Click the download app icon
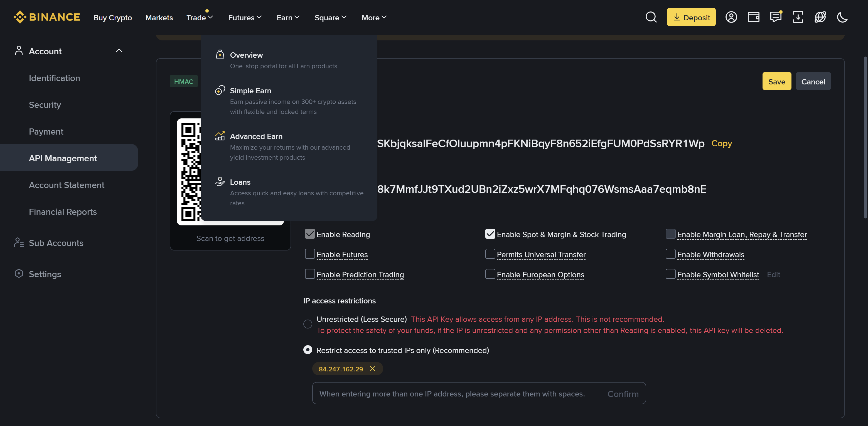Image resolution: width=868 pixels, height=426 pixels. [798, 17]
